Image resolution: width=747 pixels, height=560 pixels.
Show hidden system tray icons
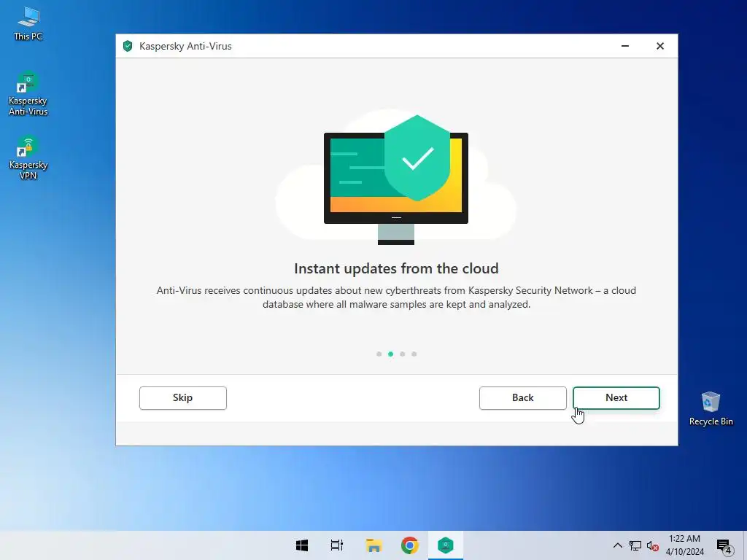coord(617,545)
